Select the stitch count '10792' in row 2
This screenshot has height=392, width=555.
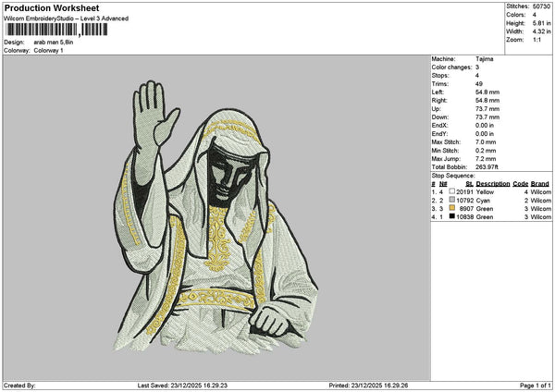tap(464, 201)
